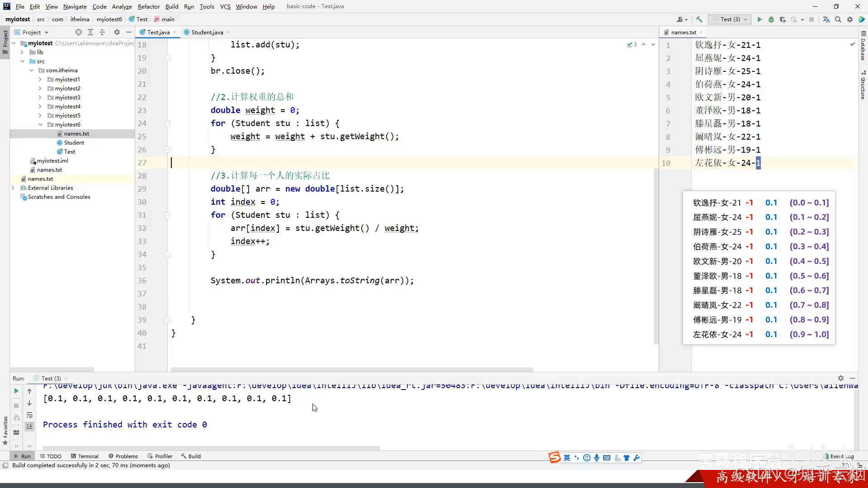
Task: Open the Problems tool window
Action: tap(123, 456)
